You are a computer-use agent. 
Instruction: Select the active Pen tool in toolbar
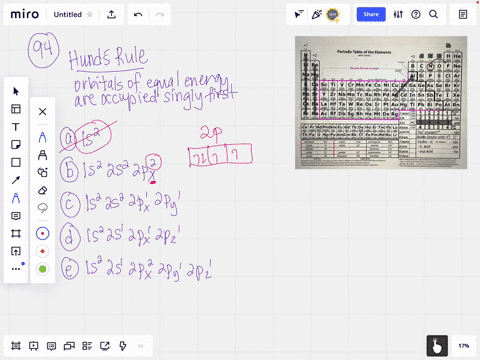[x=16, y=198]
